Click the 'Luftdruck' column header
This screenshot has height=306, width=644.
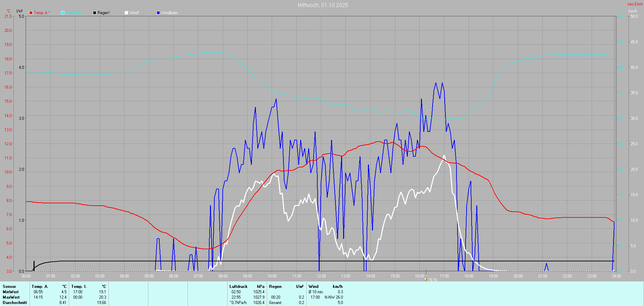click(x=238, y=287)
